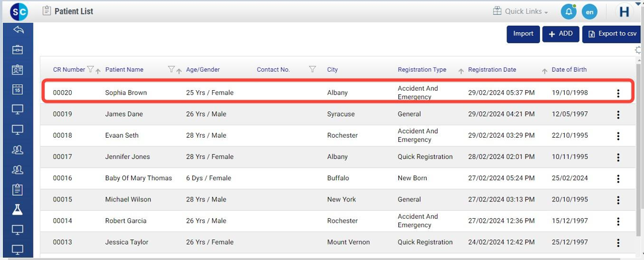
Task: Select patient name Evaan Seth
Action: click(x=122, y=135)
